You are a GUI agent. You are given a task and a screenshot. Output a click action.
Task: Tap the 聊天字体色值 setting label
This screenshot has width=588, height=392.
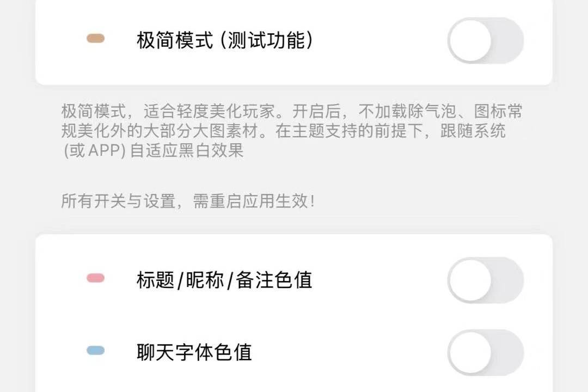(194, 352)
